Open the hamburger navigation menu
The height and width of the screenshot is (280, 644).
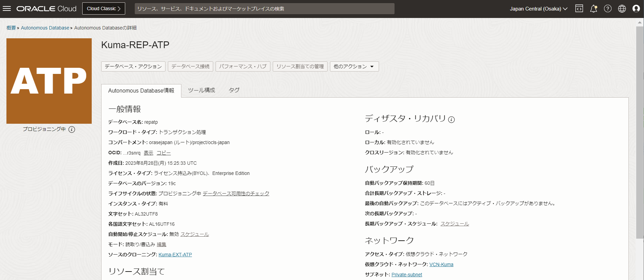tap(7, 8)
